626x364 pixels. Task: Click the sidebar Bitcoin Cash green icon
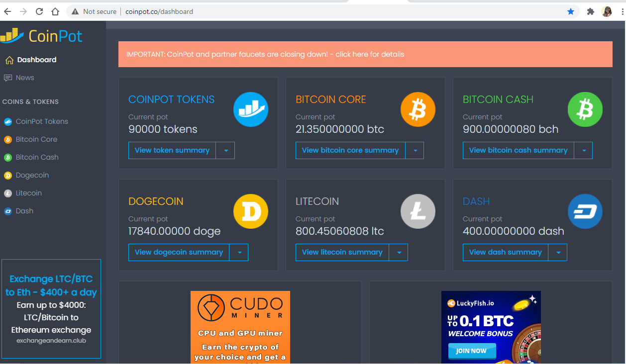(x=8, y=158)
